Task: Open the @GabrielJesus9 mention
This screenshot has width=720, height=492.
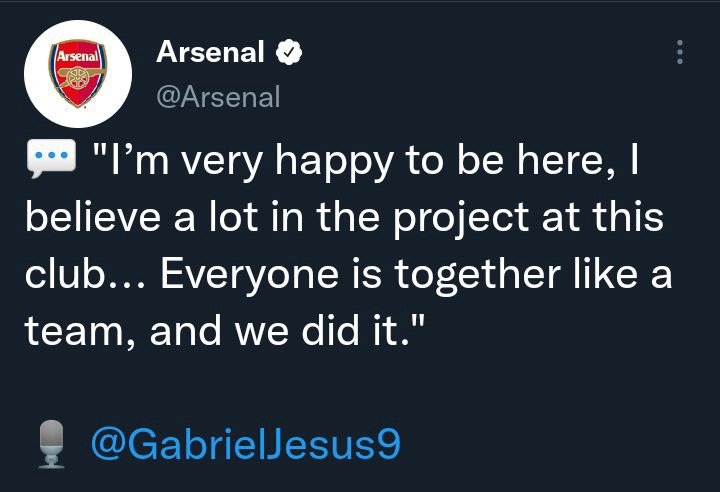Action: [246, 444]
